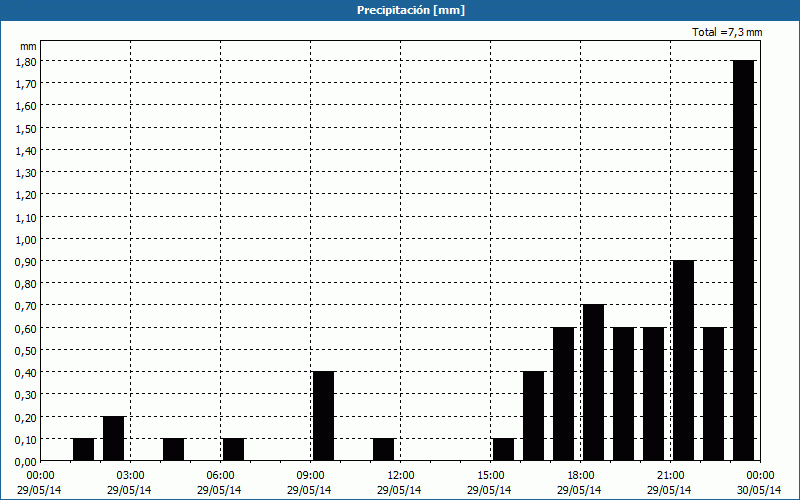Click the 0,90 mm bar after 21:00
This screenshot has width=800, height=500.
[x=683, y=360]
